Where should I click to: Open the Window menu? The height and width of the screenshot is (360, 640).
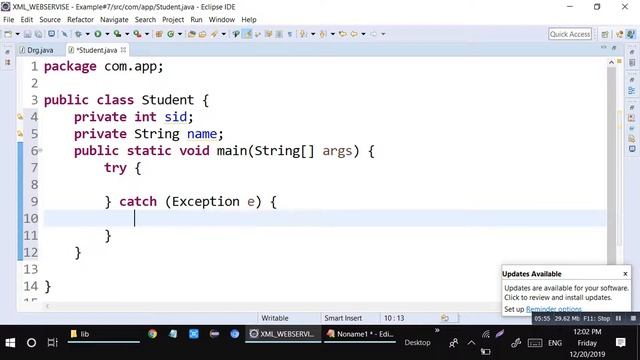coord(222,20)
